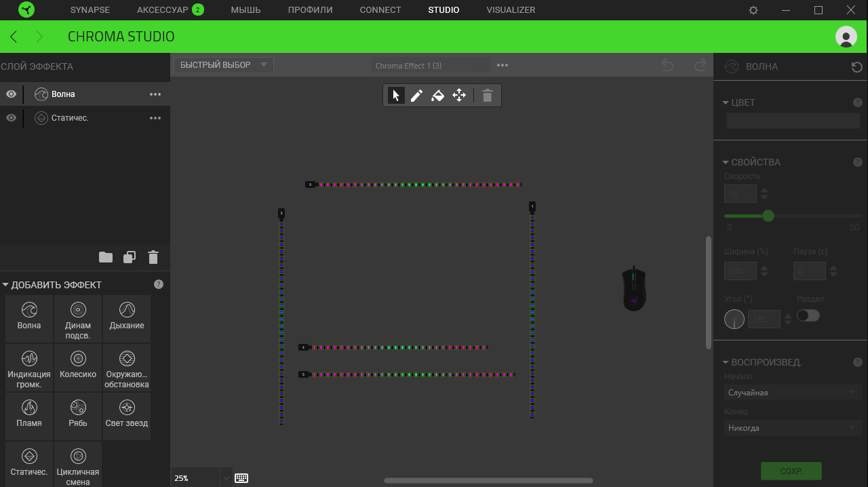The height and width of the screenshot is (487, 868).
Task: Add the Пламя fire effect
Action: point(29,416)
